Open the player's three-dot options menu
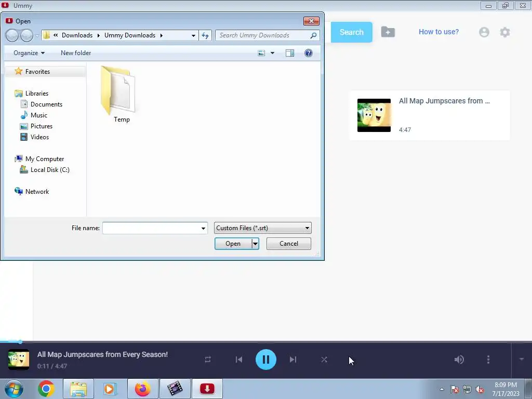This screenshot has width=532, height=399. click(x=488, y=360)
